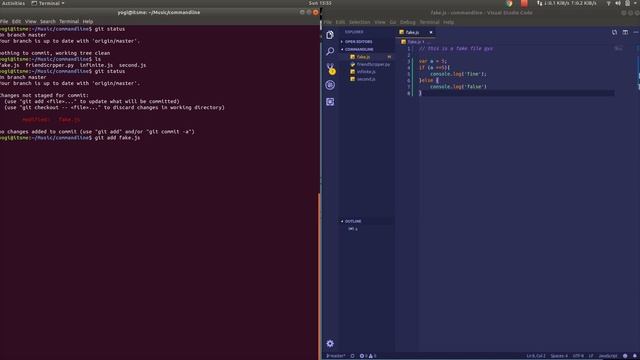The height and width of the screenshot is (360, 640).
Task: Open the Explorer view in VS Code activity bar
Action: pos(330,35)
